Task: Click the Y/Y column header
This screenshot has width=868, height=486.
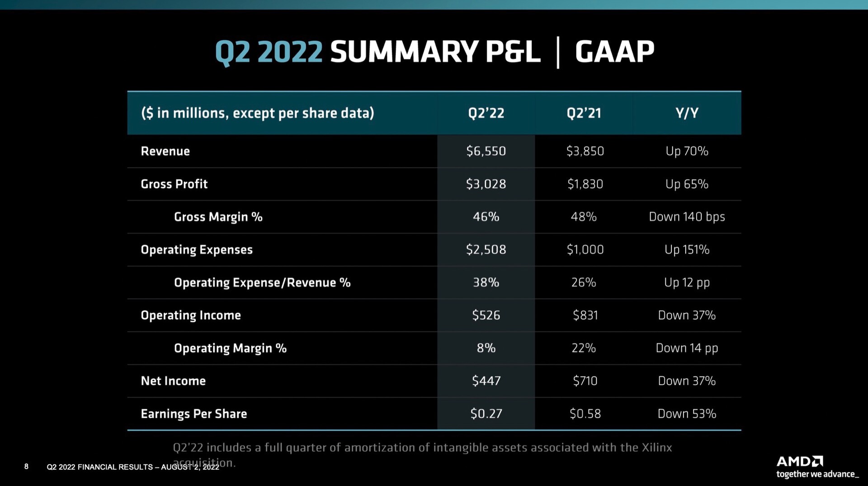Action: point(687,113)
